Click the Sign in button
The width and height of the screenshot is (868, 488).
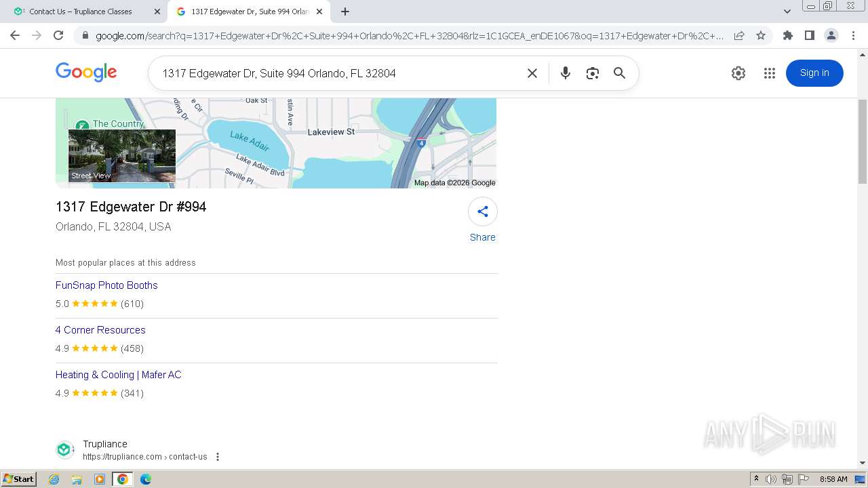[814, 73]
